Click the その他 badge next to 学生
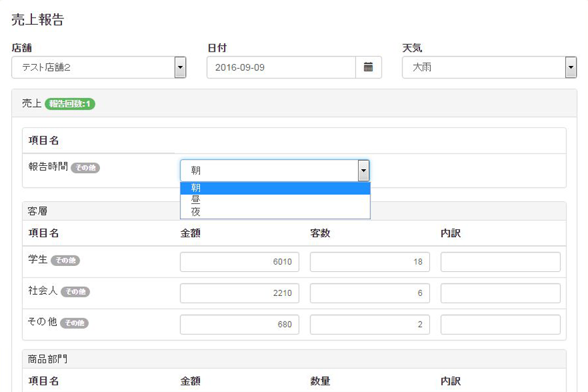This screenshot has width=588, height=392. pyautogui.click(x=65, y=261)
